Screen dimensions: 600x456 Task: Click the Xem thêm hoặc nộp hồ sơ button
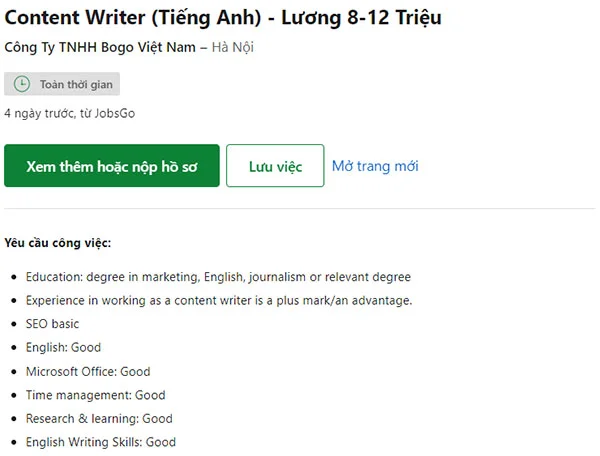pyautogui.click(x=112, y=166)
